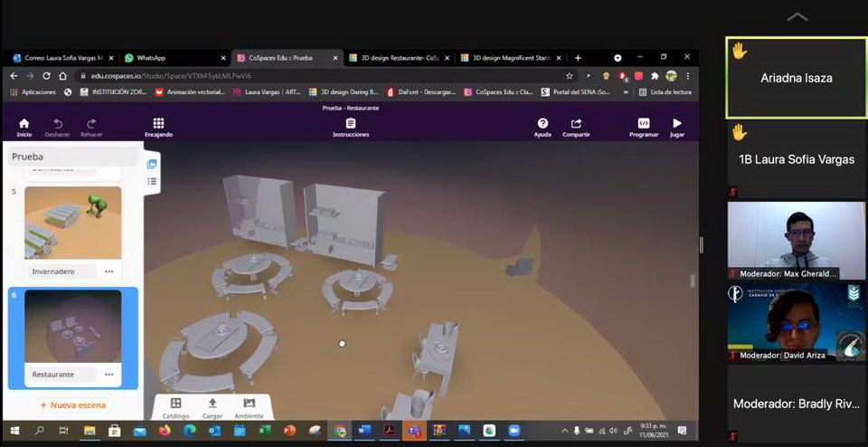Open the Ayuda help icon

[x=542, y=127]
